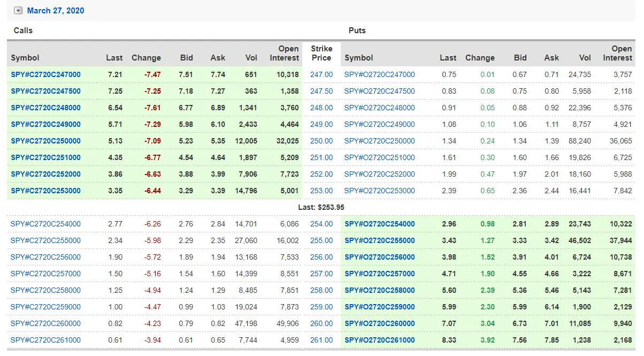
Task: Open call symbol SPY#C2720C260000
Action: [x=46, y=323]
